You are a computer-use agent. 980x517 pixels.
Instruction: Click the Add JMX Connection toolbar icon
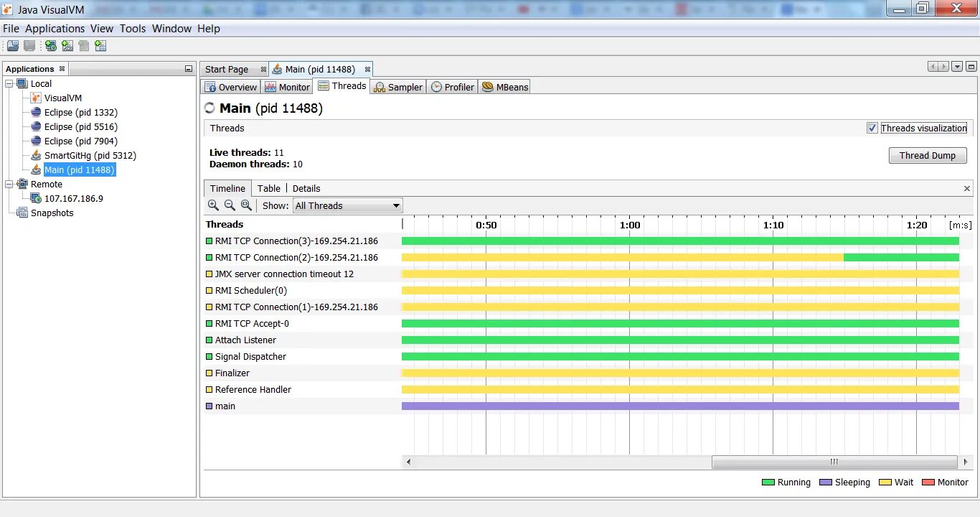click(x=67, y=45)
